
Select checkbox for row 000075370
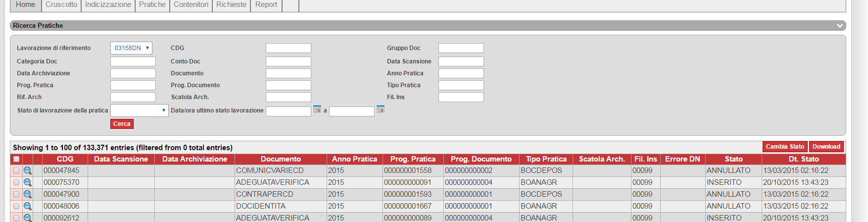click(x=16, y=182)
